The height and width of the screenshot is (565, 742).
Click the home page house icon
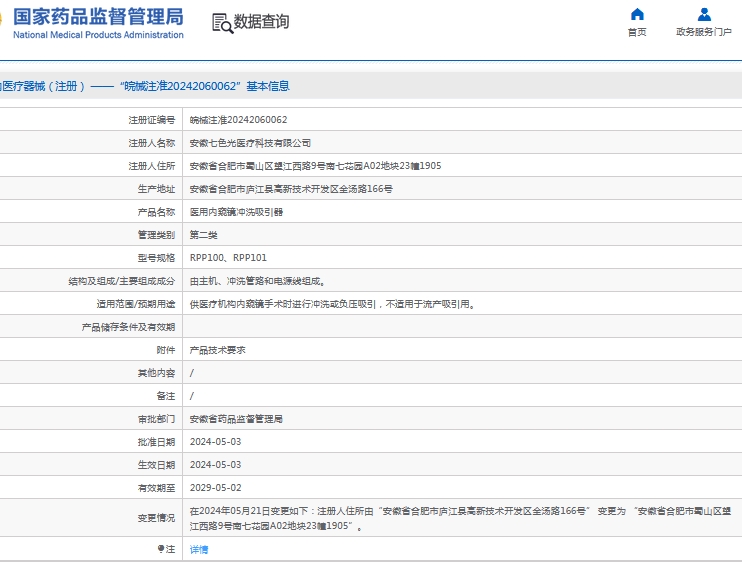tap(637, 14)
